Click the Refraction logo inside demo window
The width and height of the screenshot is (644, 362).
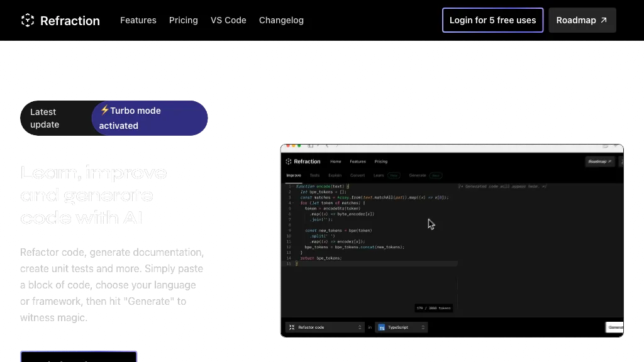[289, 162]
